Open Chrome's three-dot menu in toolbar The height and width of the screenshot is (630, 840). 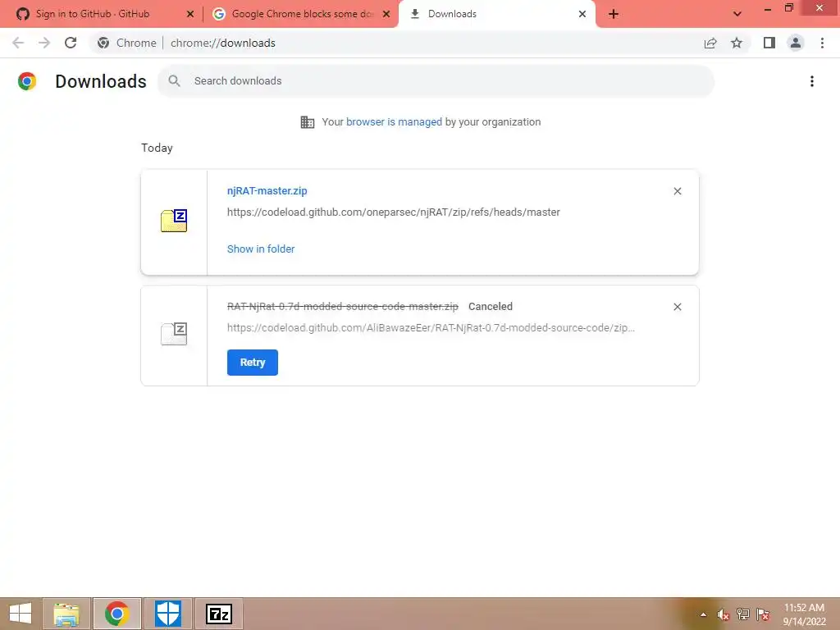[x=822, y=43]
